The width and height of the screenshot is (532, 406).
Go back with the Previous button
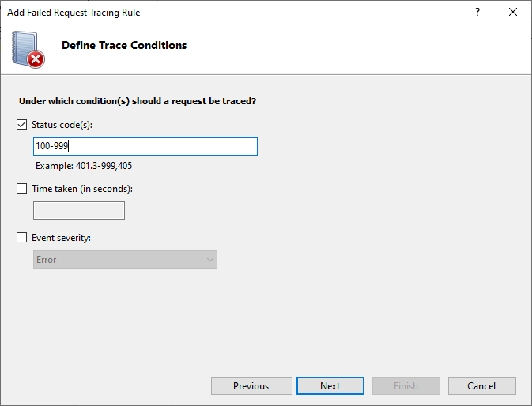point(251,386)
